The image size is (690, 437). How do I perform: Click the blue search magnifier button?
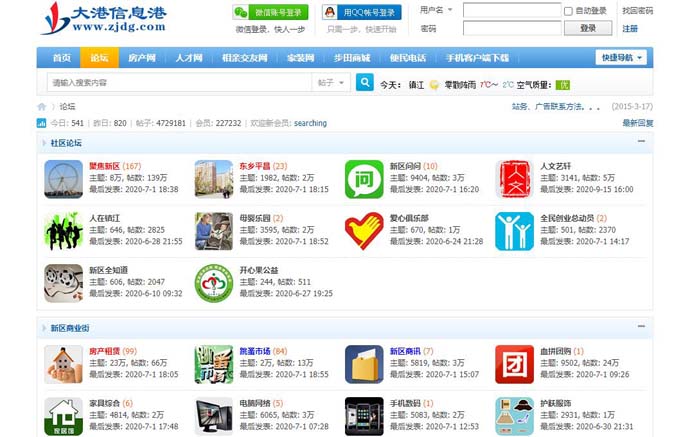point(364,82)
